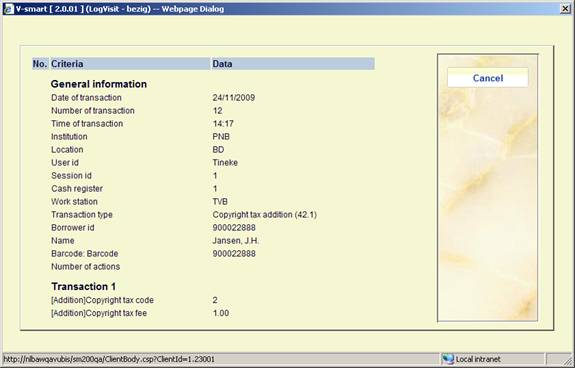Click the window resize grip in status bar
Image resolution: width=575 pixels, height=368 pixels.
click(566, 360)
